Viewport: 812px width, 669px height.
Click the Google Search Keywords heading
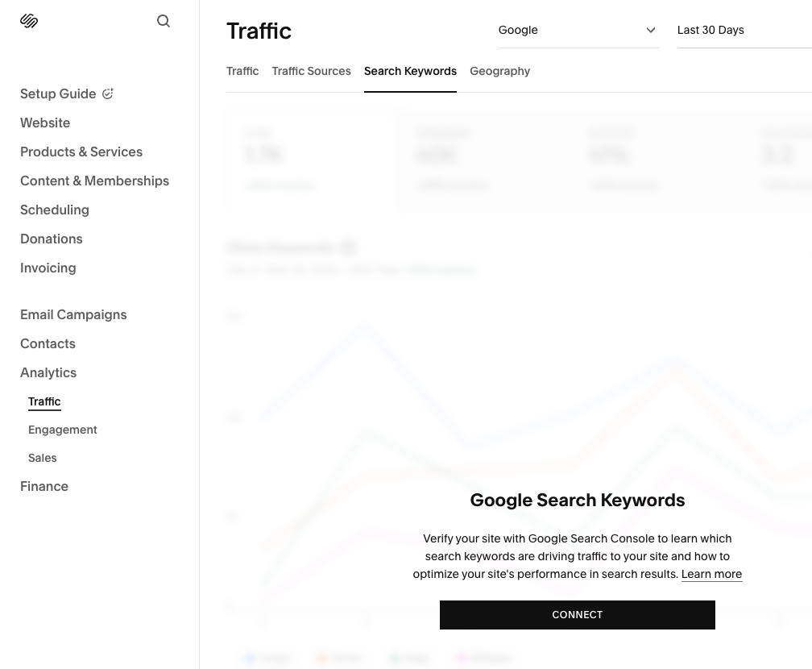[x=578, y=500]
